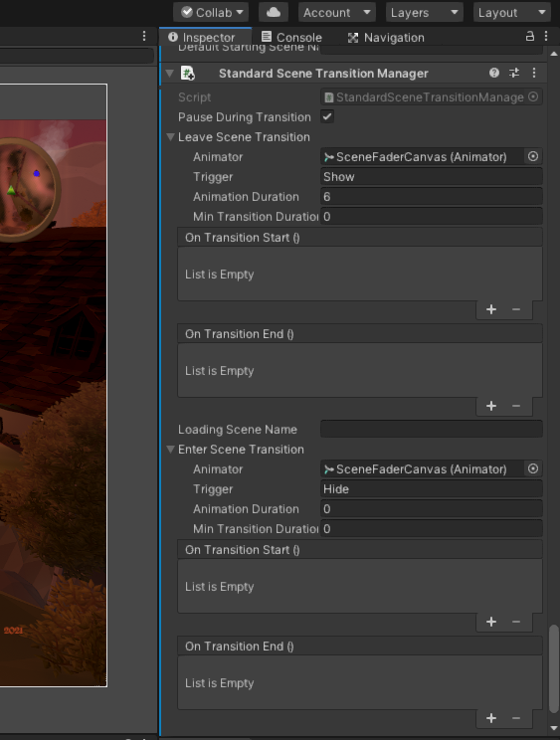Open component help reference icon
Image resolution: width=560 pixels, height=740 pixels.
point(494,73)
